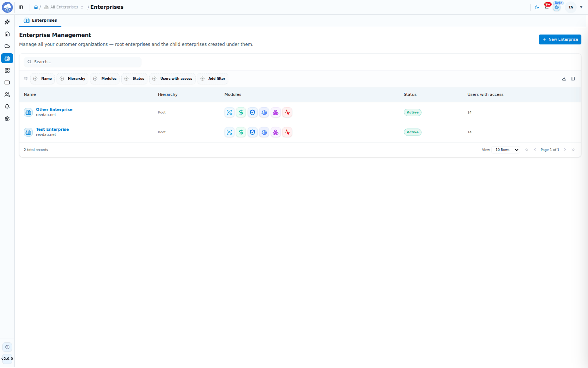
Task: Open the users icon in sidebar
Action: 7,95
